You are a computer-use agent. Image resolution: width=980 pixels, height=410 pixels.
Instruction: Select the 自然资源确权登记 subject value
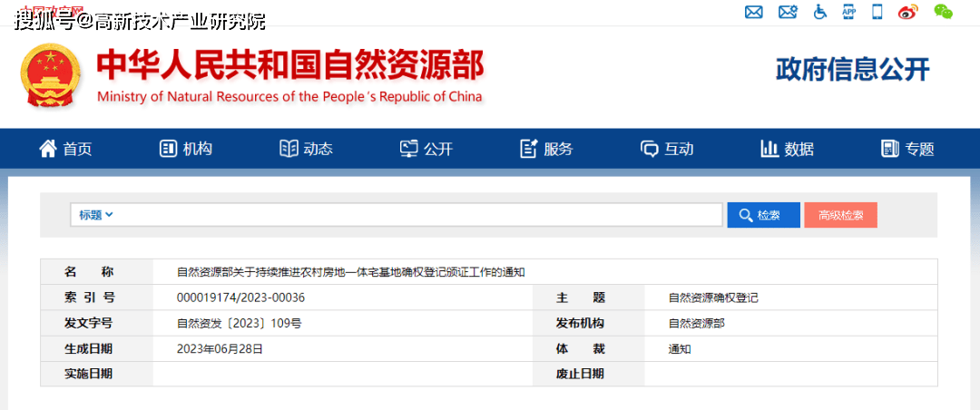coord(713,298)
